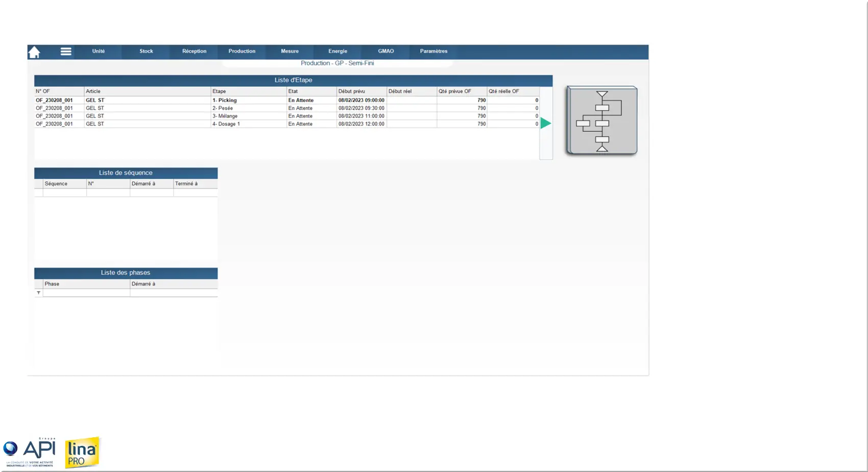Sort by Etat column header

(311, 91)
